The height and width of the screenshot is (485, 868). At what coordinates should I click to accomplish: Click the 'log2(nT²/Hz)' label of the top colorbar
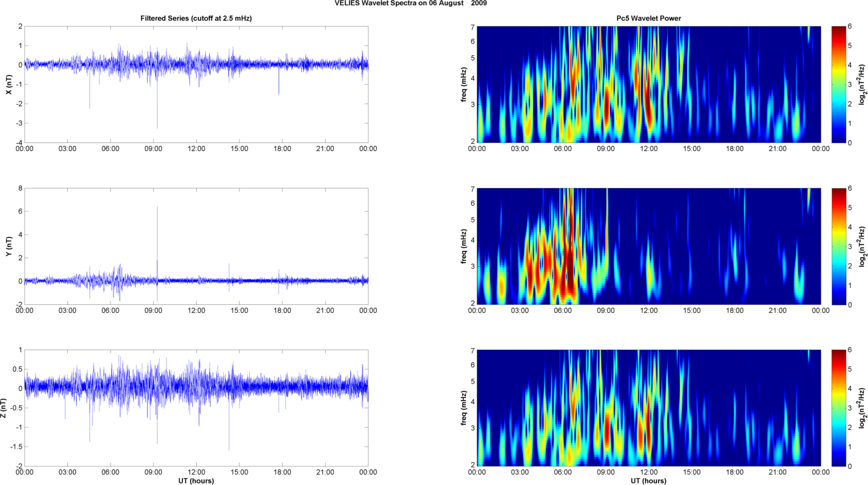pyautogui.click(x=863, y=84)
